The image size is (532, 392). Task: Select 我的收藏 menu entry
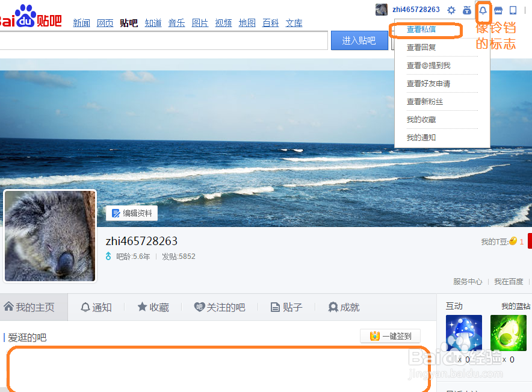pos(421,119)
